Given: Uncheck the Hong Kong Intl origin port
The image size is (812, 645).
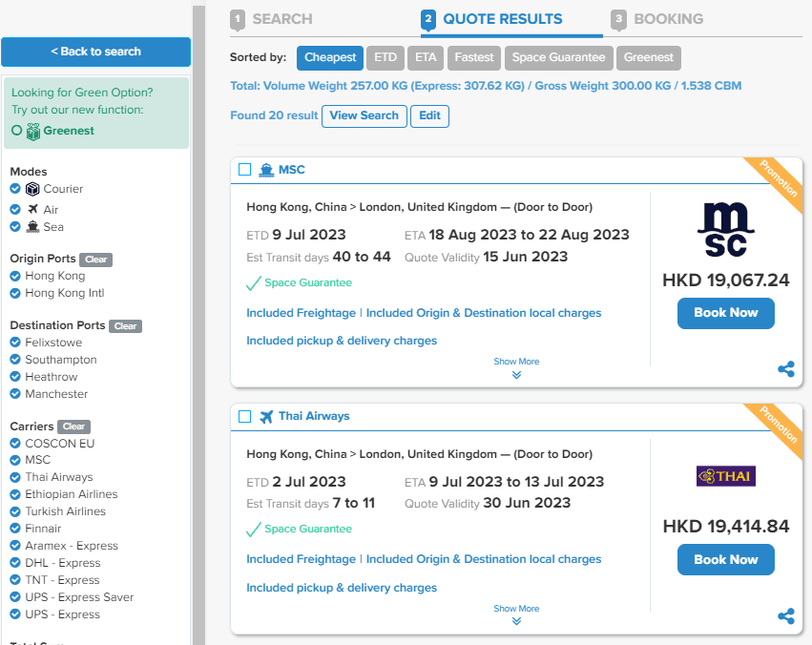Looking at the screenshot, I should (x=15, y=293).
